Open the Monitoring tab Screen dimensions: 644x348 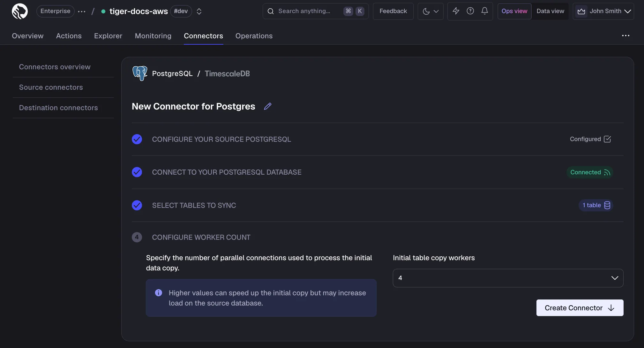[x=153, y=36]
